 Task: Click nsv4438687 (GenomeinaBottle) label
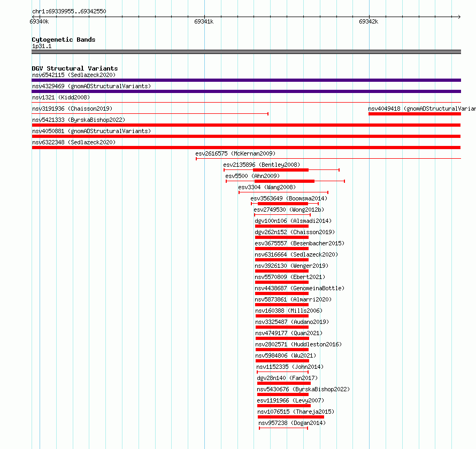300,288
